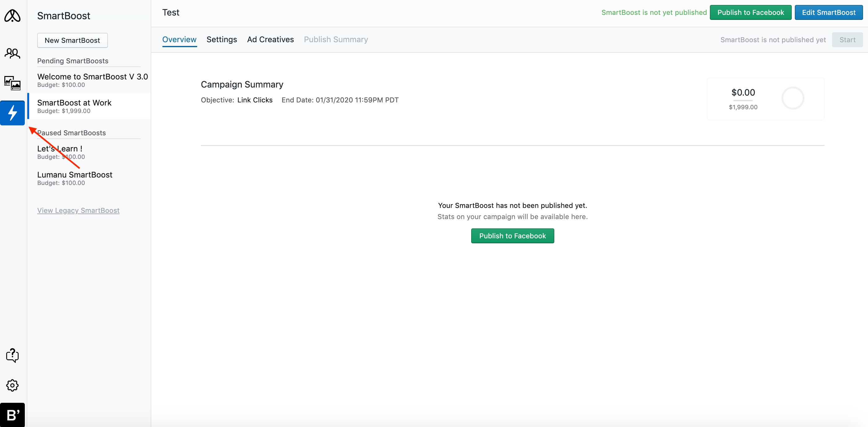Click the Campaign Summary heading
Screen dimensions: 868x427
(242, 84)
